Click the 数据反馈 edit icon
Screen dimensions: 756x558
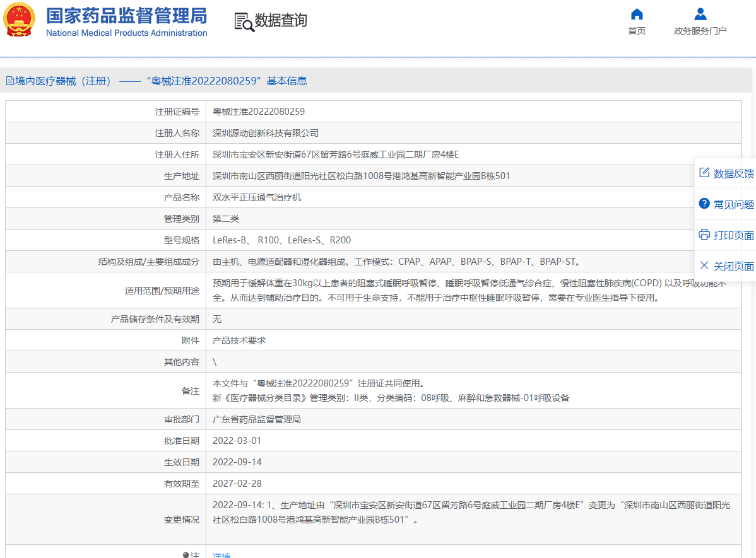(x=704, y=173)
